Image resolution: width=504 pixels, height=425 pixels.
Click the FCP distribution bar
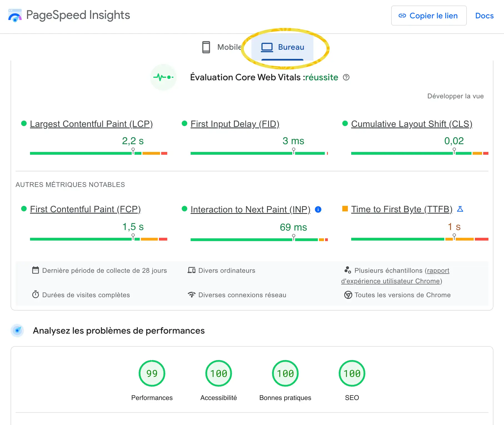(x=99, y=239)
